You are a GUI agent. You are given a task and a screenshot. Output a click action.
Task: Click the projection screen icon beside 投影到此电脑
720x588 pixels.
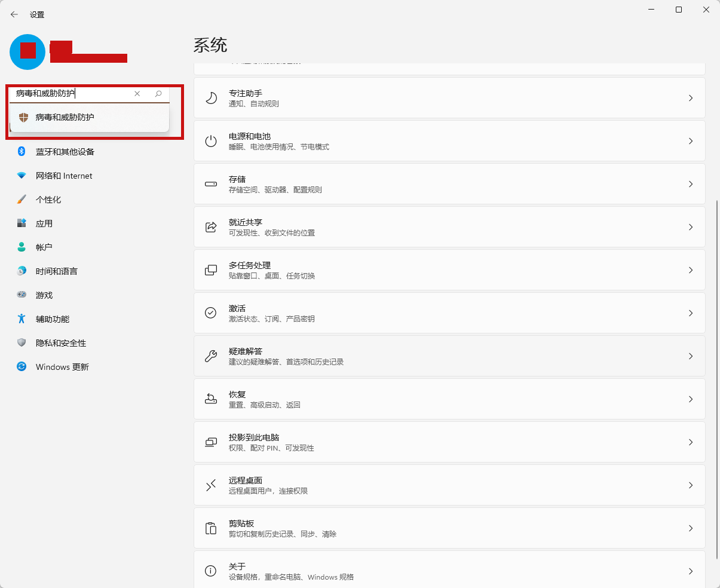tap(211, 442)
